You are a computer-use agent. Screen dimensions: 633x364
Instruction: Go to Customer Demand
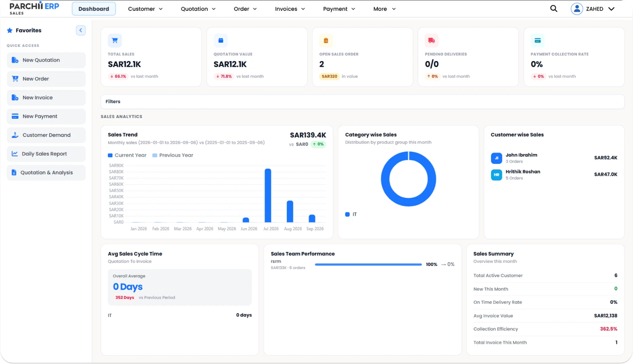(46, 135)
